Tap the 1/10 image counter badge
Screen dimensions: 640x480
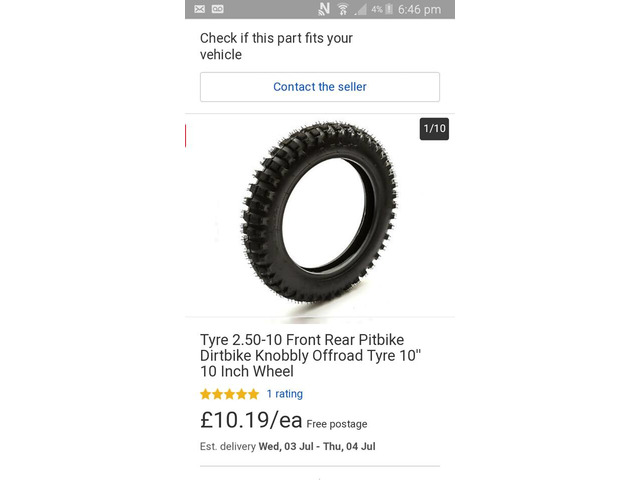pyautogui.click(x=434, y=129)
